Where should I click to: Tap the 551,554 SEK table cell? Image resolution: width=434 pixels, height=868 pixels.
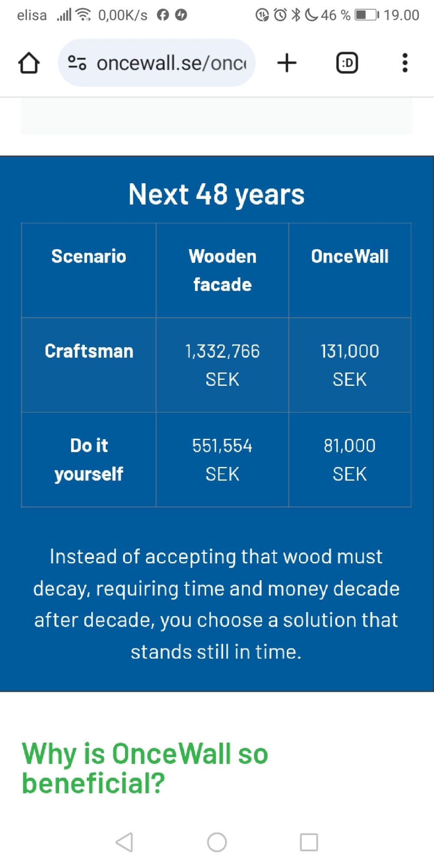click(x=222, y=460)
